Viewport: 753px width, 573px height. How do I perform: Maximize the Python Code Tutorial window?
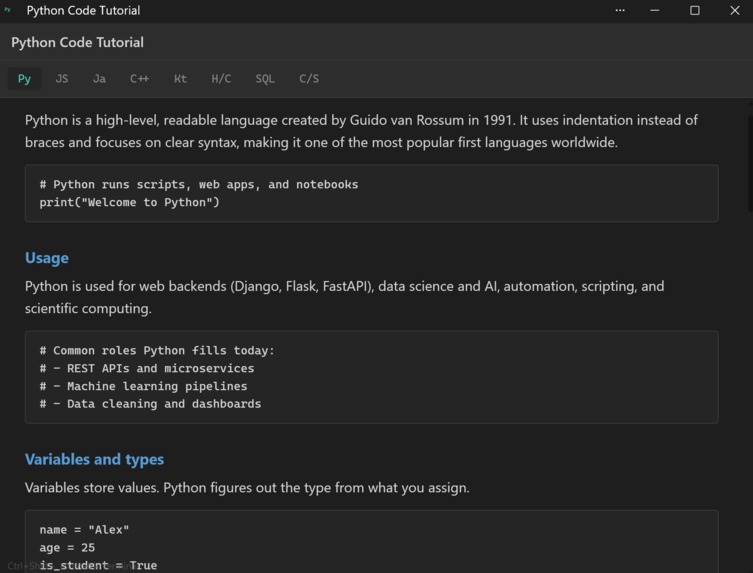click(x=694, y=10)
